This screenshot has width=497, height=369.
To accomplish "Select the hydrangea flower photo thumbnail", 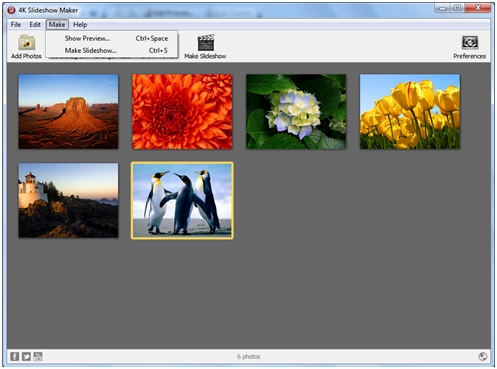I will (296, 111).
